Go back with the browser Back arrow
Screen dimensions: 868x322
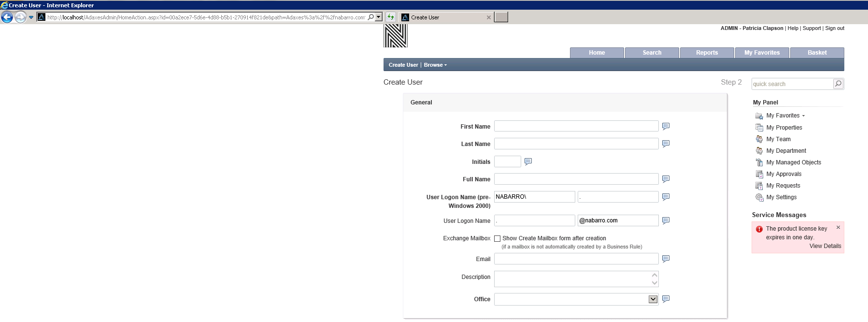pyautogui.click(x=7, y=17)
